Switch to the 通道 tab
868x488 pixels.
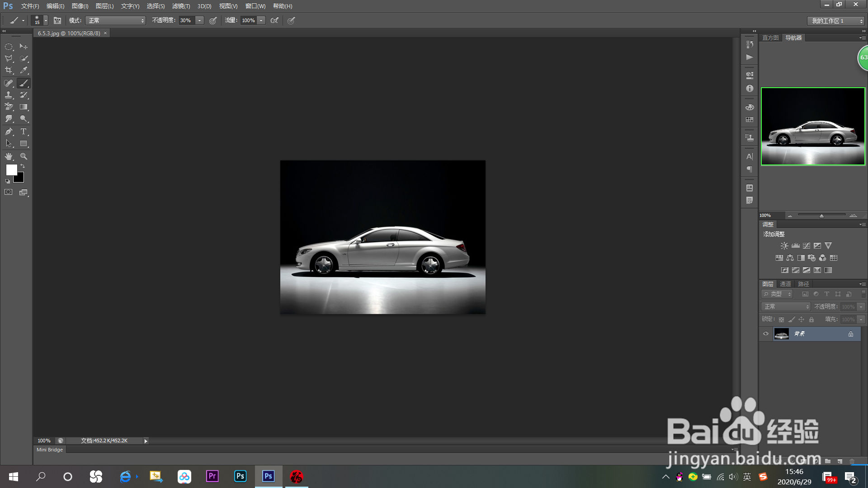tap(785, 284)
